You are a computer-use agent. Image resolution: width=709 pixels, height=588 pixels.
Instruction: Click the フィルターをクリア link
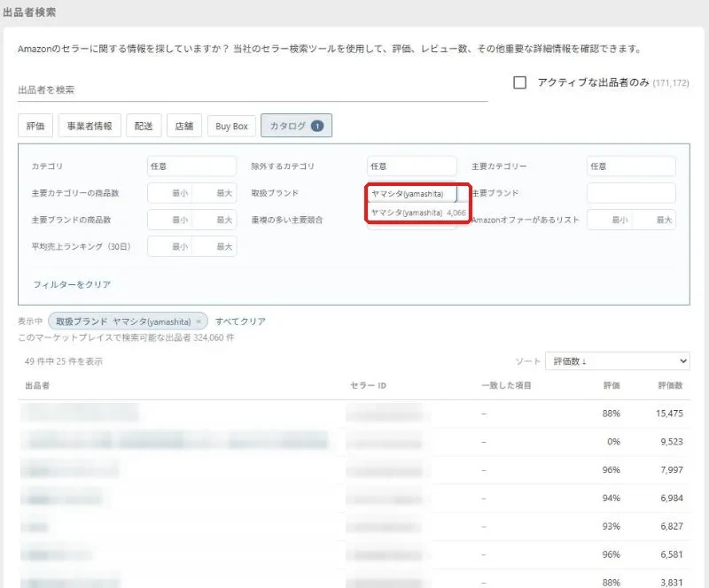point(72,284)
